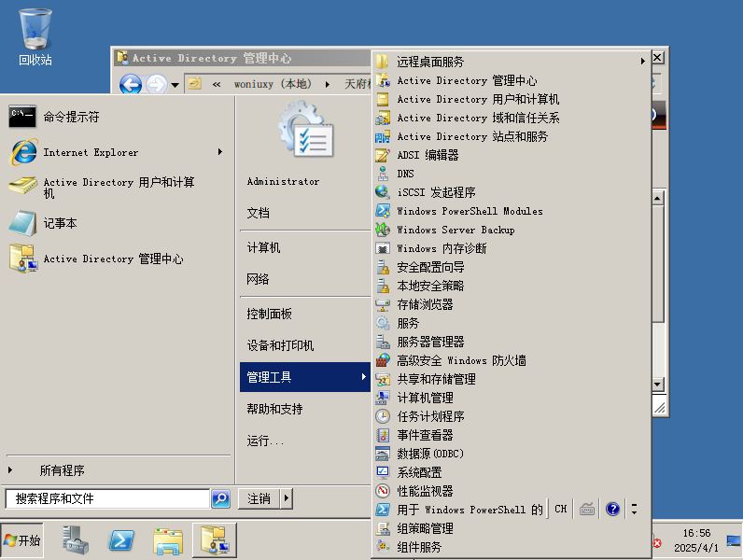Click the Server Manager taskbar icon

click(76, 540)
